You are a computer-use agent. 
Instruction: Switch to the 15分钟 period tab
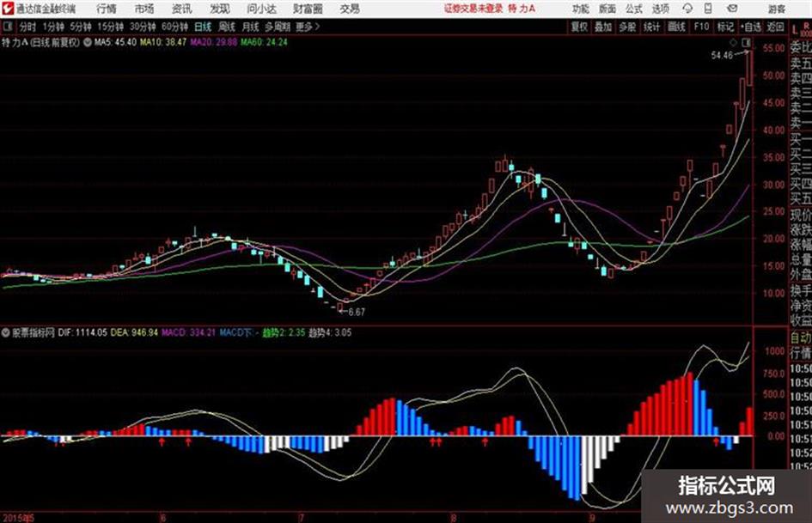pyautogui.click(x=111, y=27)
